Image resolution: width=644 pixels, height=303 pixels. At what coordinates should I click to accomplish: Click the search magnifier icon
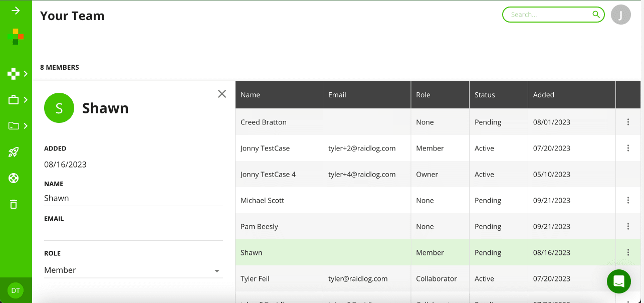[596, 15]
